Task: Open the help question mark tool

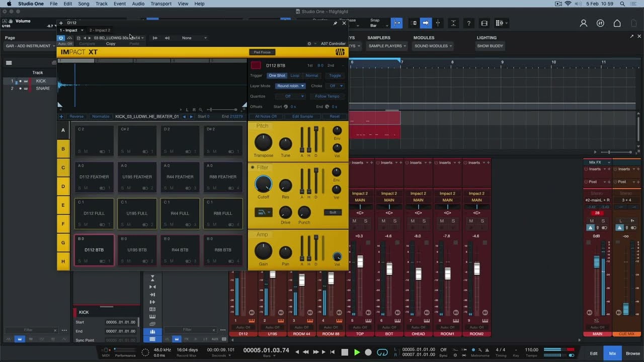Action: (x=468, y=23)
